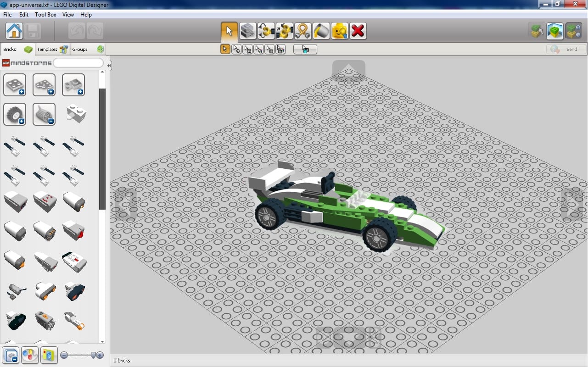
Task: Redo with the right arrow button
Action: click(95, 31)
